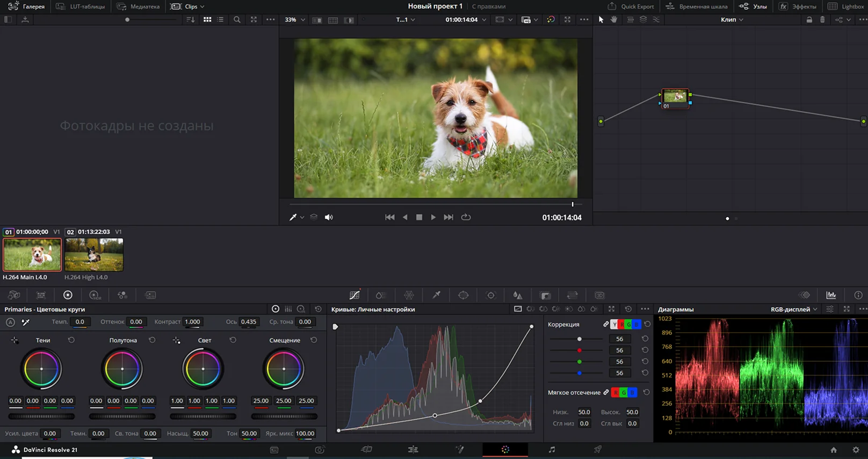This screenshot has width=868, height=459.
Task: Switch to the Fairlight music note page
Action: [552, 449]
